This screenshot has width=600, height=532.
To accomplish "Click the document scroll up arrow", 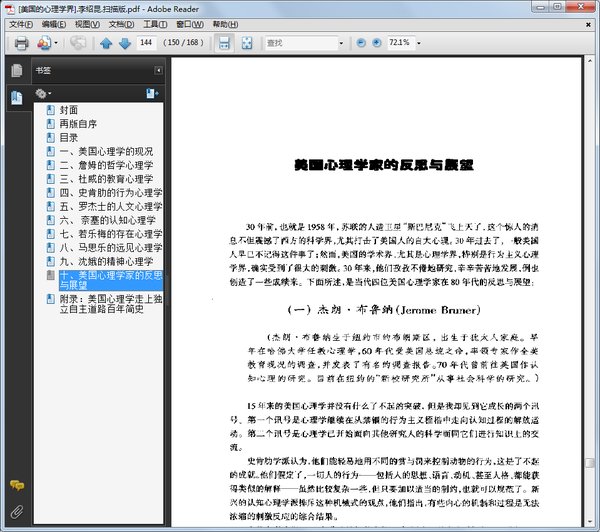I will (x=590, y=61).
